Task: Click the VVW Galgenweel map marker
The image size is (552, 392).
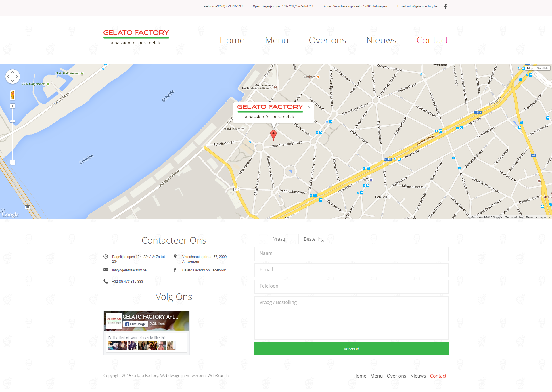Action: pos(48,84)
